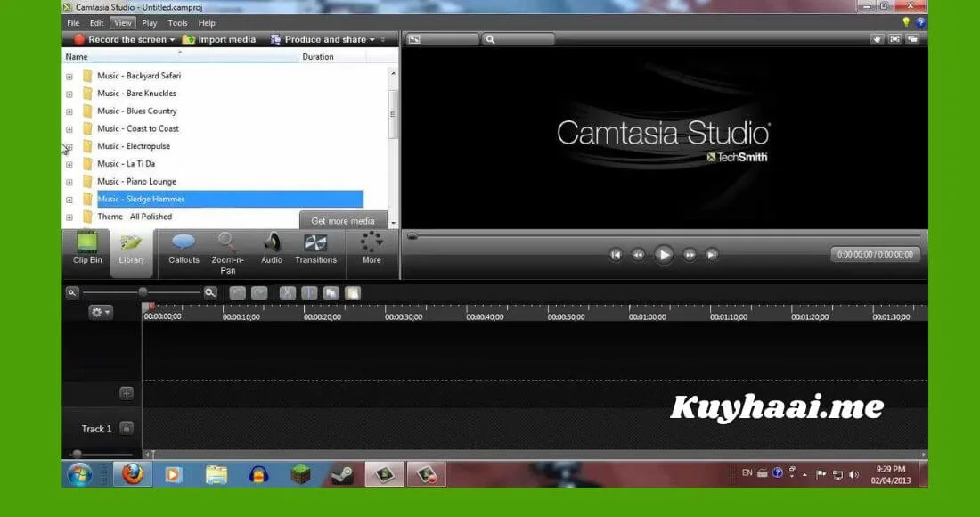This screenshot has width=980, height=517.
Task: Sort the library by Duration column
Action: [332, 56]
